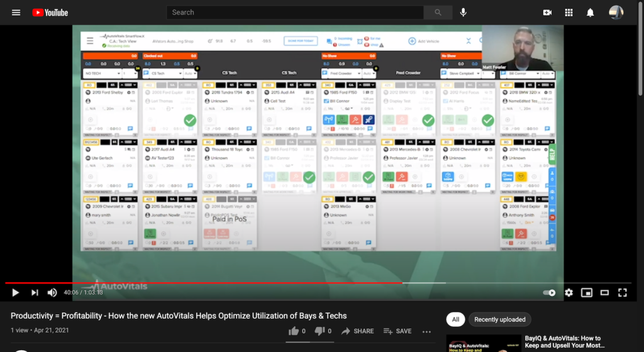Switch to theater mode
644x352 pixels.
(604, 292)
